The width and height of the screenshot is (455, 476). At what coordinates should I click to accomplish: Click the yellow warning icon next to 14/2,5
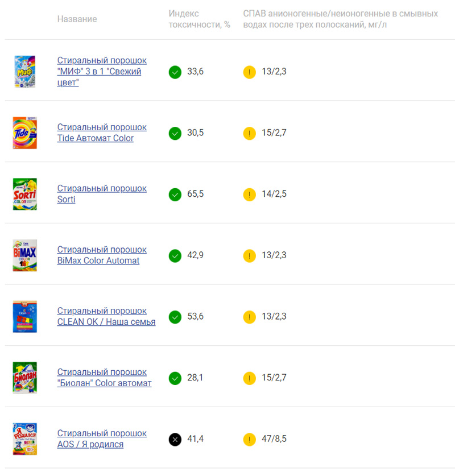[249, 194]
